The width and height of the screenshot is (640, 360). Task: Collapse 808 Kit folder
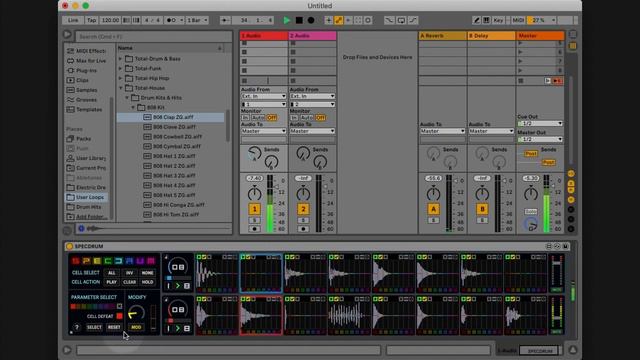tap(133, 107)
